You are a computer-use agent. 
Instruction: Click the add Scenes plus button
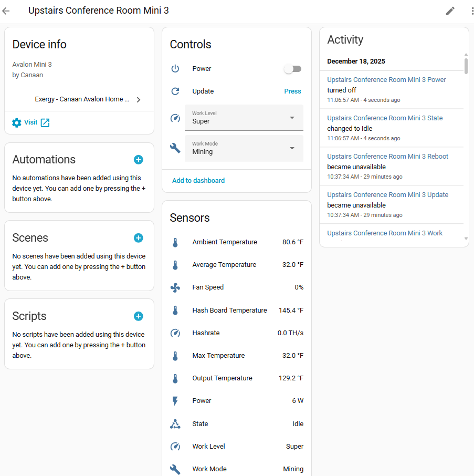point(138,237)
